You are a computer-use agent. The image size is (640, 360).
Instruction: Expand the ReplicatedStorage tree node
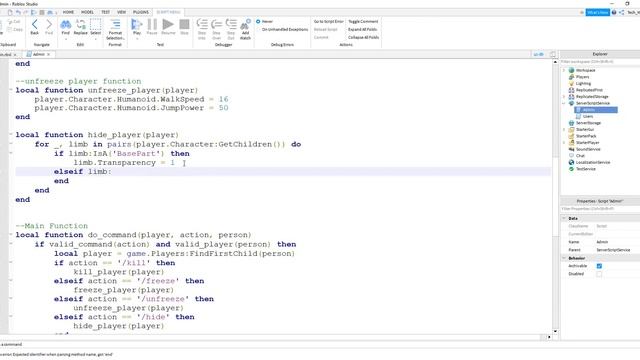[564, 96]
